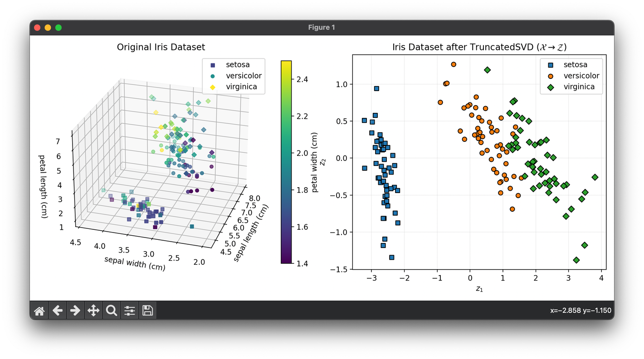Click the virginica diamond marker in the 3D legend

pyautogui.click(x=213, y=87)
